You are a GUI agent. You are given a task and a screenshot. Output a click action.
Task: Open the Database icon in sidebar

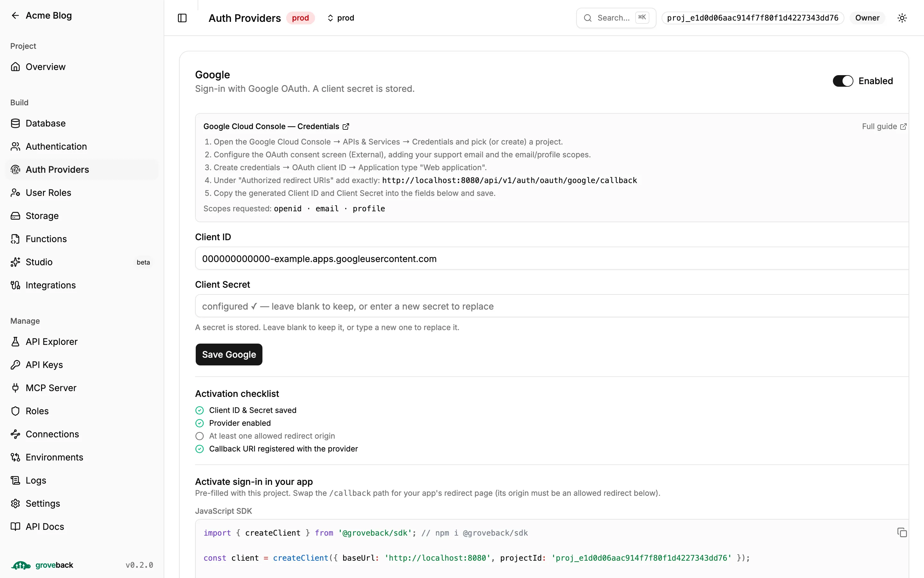click(x=15, y=124)
